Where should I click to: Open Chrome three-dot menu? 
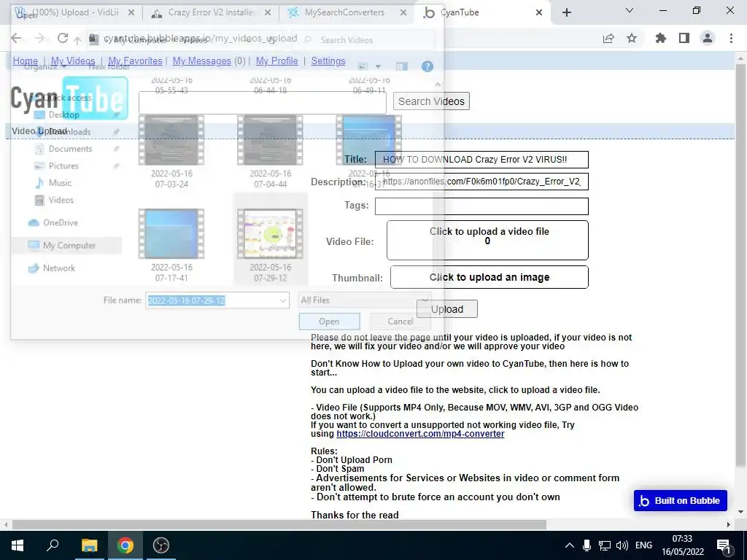click(731, 38)
